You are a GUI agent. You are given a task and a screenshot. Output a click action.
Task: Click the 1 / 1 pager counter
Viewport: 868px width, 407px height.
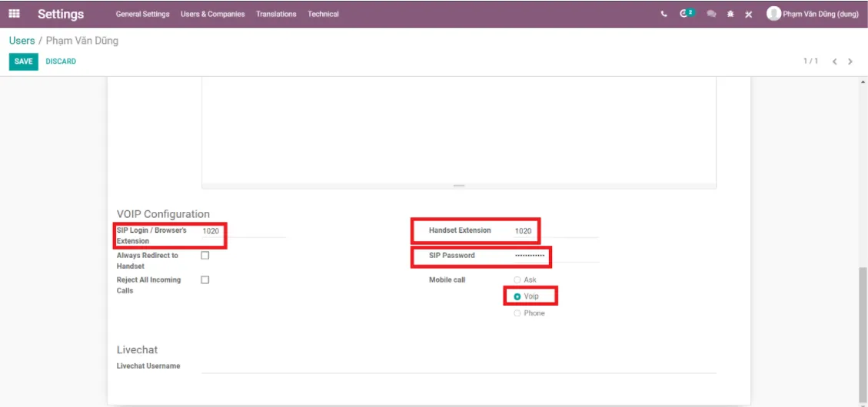click(811, 61)
